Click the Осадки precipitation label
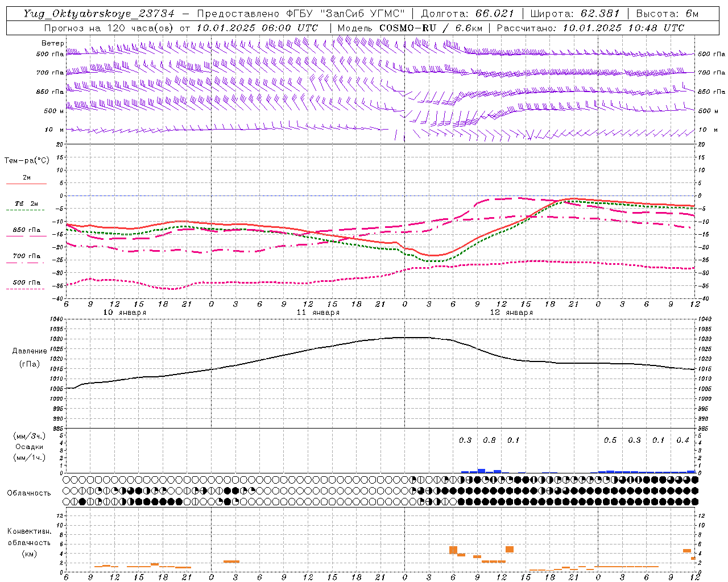Image resolution: width=728 pixels, height=582 pixels. (30, 447)
